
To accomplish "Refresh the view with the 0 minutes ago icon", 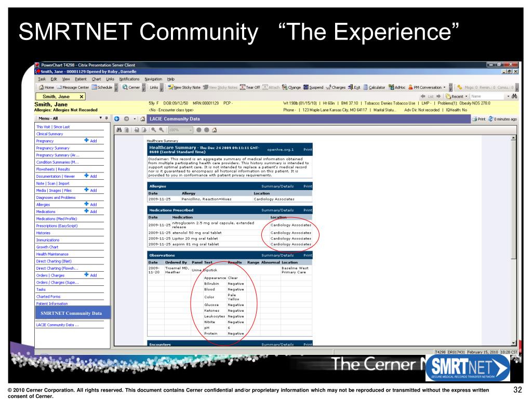I will click(x=490, y=119).
